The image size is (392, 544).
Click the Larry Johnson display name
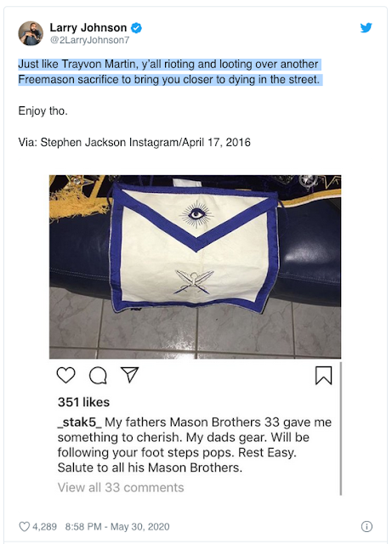click(x=88, y=27)
